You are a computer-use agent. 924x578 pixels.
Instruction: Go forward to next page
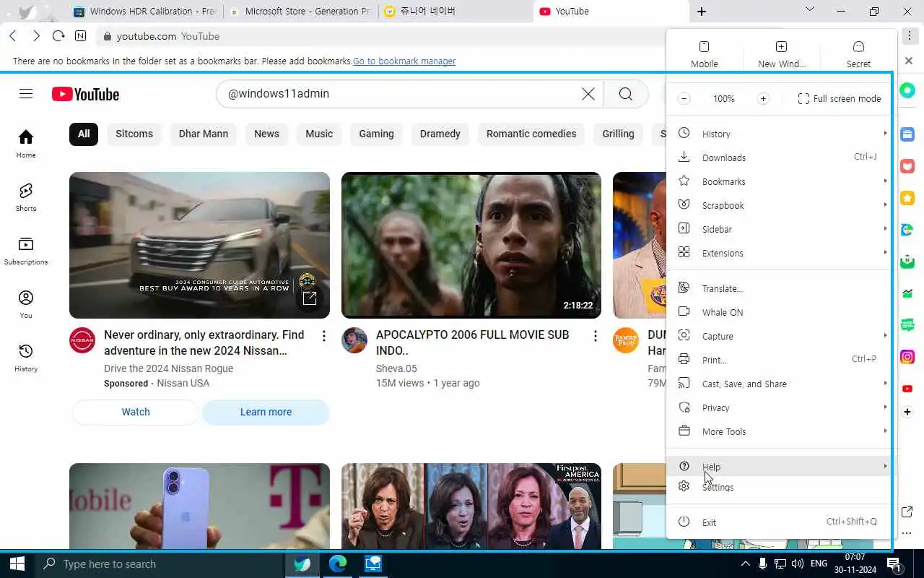(x=36, y=36)
